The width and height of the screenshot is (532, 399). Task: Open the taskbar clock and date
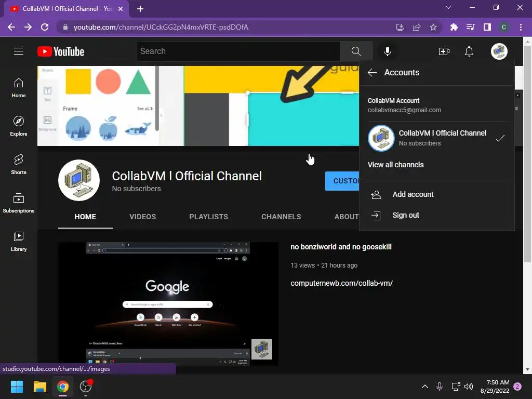[x=495, y=387]
